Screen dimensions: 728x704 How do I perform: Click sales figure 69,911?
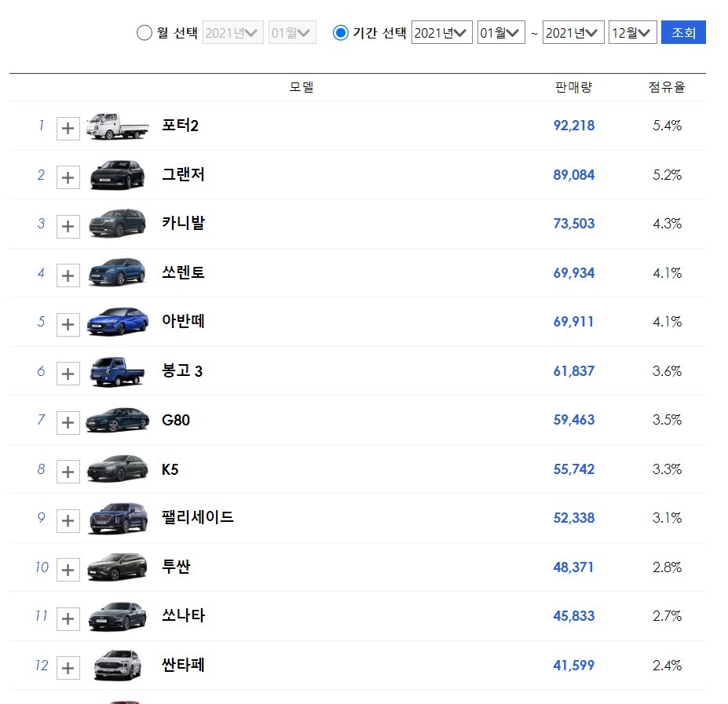(x=574, y=322)
